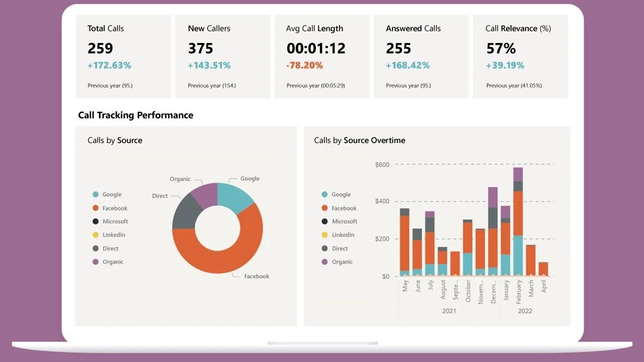Image resolution: width=644 pixels, height=362 pixels.
Task: Click the Avg Call Length value 00:01:12
Action: tap(316, 49)
